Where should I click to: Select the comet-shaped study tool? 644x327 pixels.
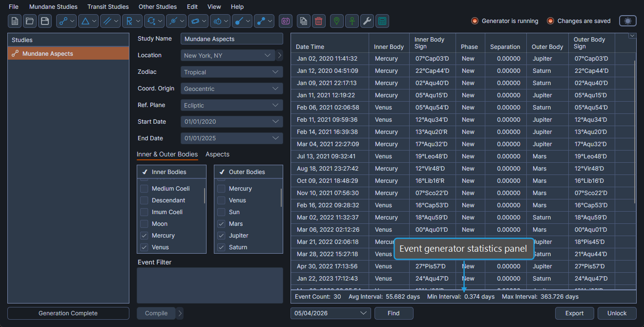[x=242, y=21]
